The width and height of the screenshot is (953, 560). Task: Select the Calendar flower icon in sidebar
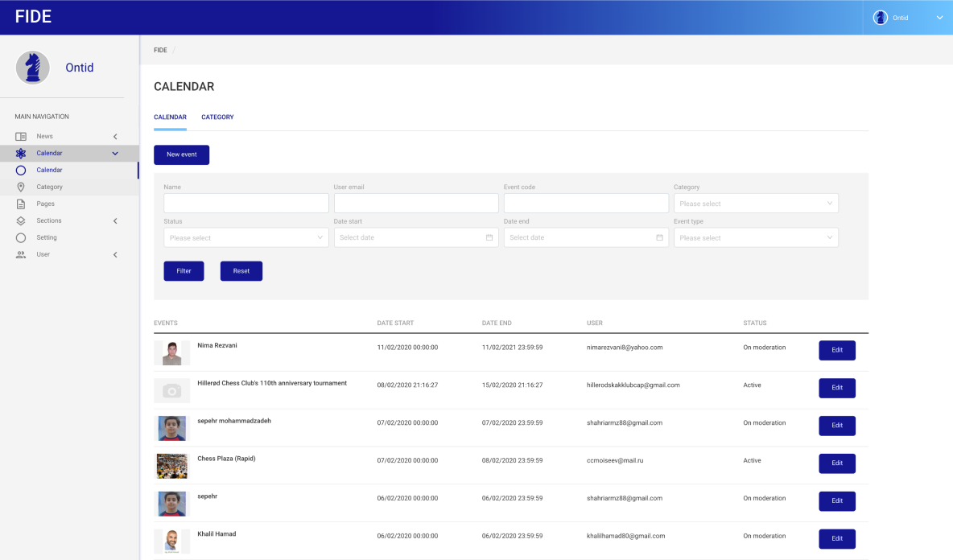(x=20, y=153)
